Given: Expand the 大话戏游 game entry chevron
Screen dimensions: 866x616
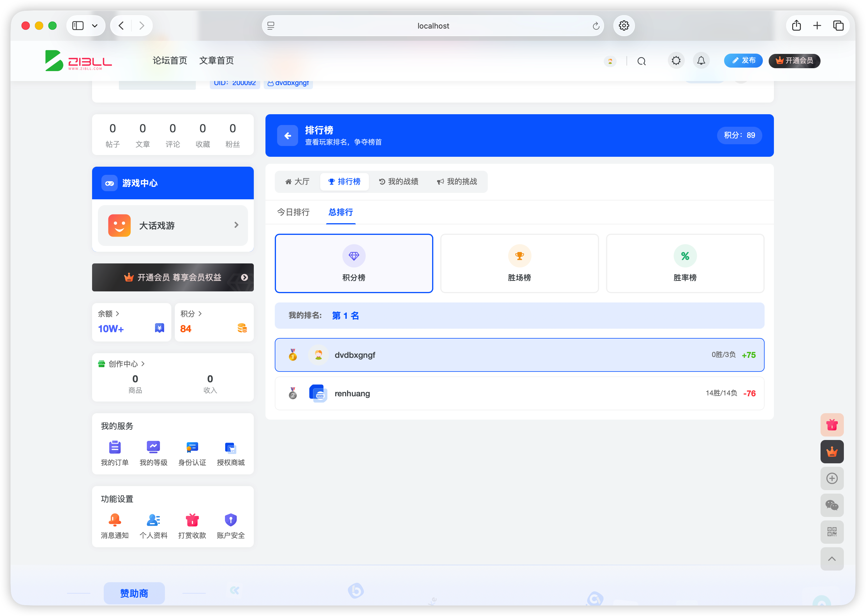Looking at the screenshot, I should tap(236, 225).
